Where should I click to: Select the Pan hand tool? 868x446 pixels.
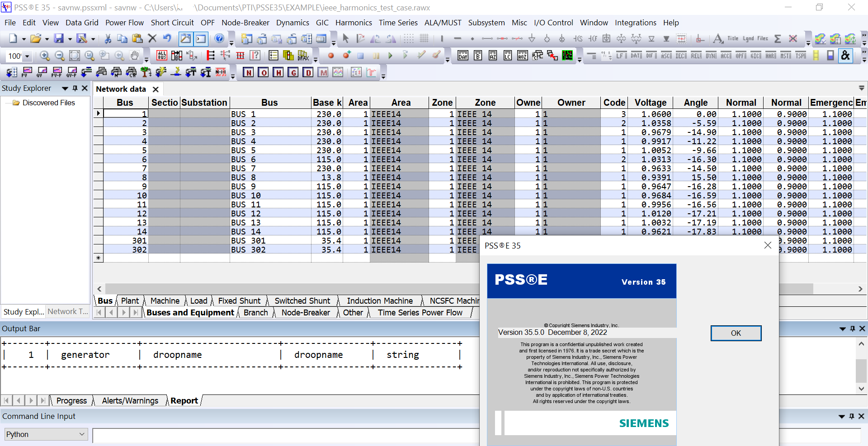tap(134, 56)
